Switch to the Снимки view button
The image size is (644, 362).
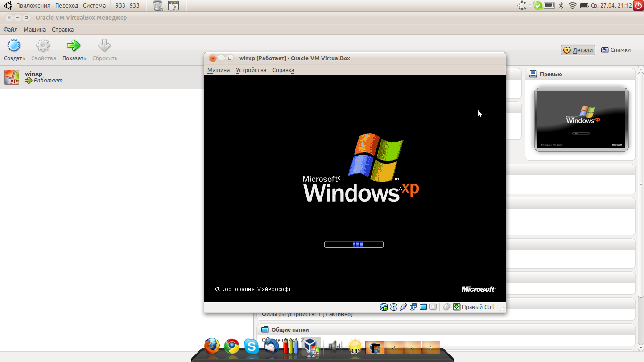coord(616,50)
